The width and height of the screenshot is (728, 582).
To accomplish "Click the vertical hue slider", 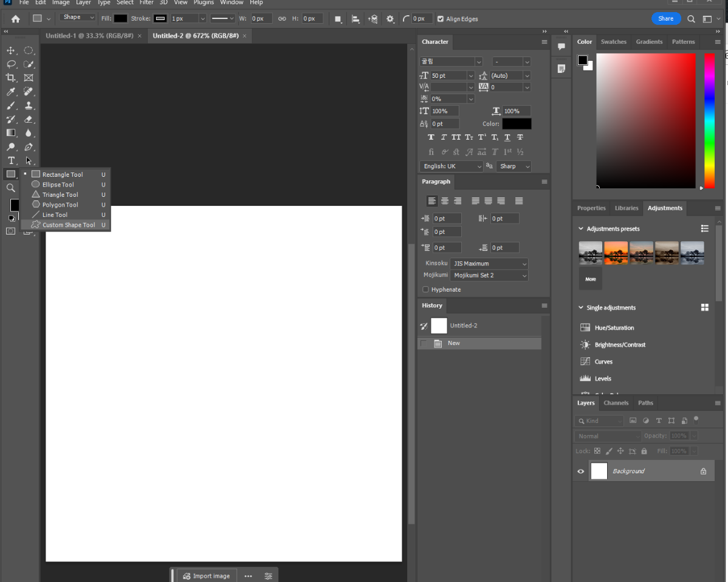I will coord(709,121).
